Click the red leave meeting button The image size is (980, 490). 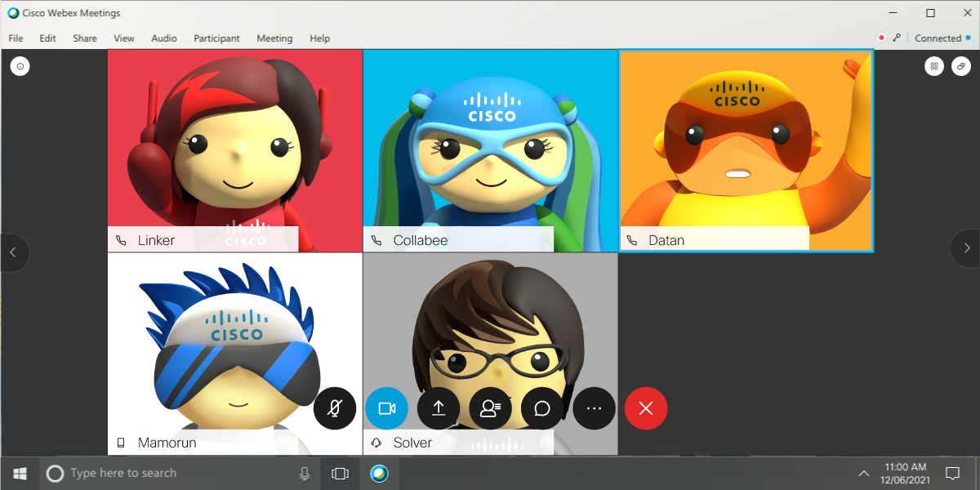coord(646,408)
